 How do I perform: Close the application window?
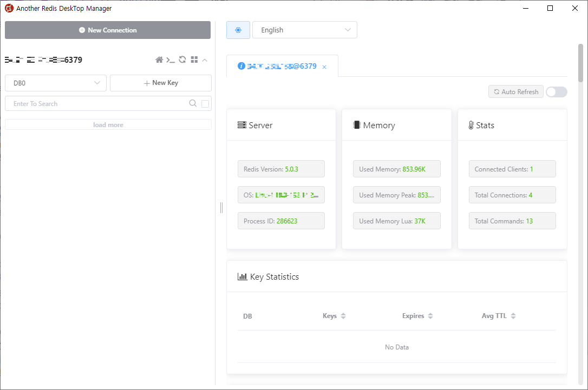point(575,8)
